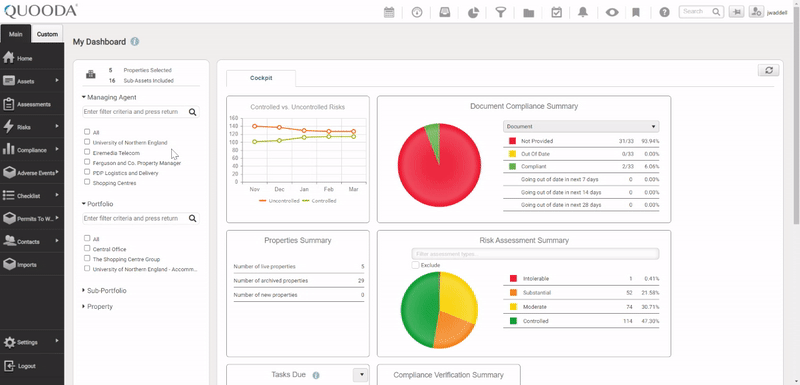Click the info icon next to Tasks Due
The width and height of the screenshot is (800, 385).
[316, 375]
